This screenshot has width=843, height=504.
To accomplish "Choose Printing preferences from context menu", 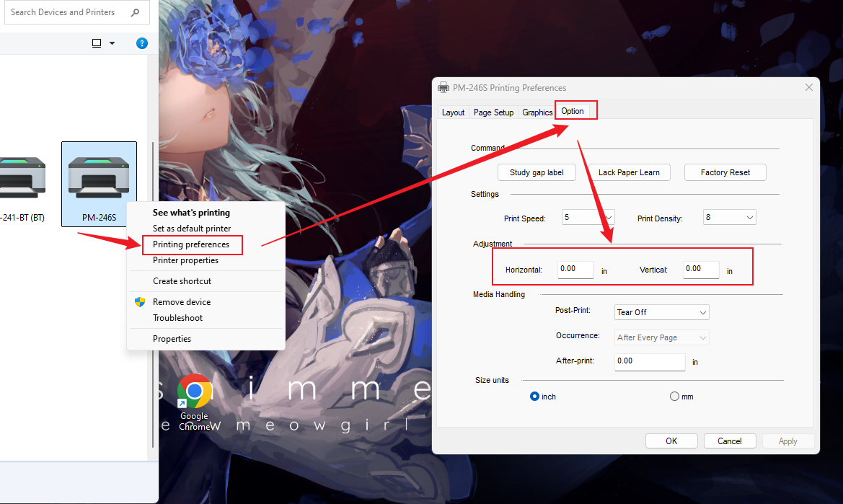I will pos(191,244).
